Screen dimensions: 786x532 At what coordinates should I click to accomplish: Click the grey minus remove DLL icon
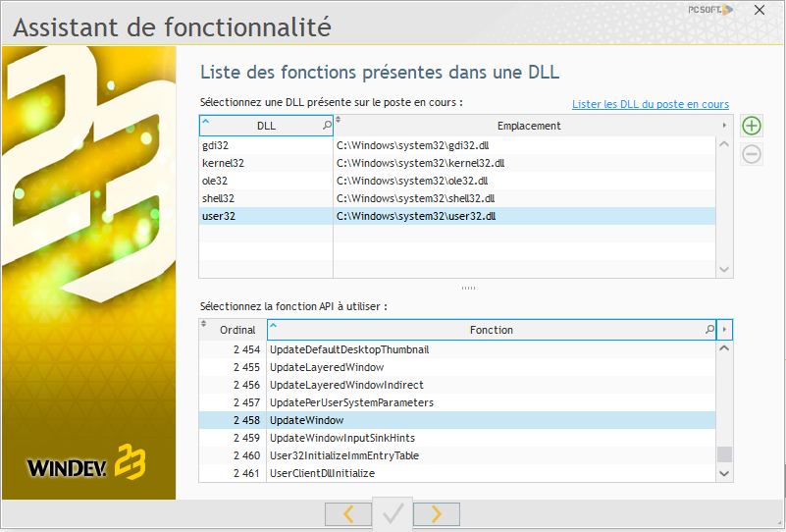tap(752, 154)
